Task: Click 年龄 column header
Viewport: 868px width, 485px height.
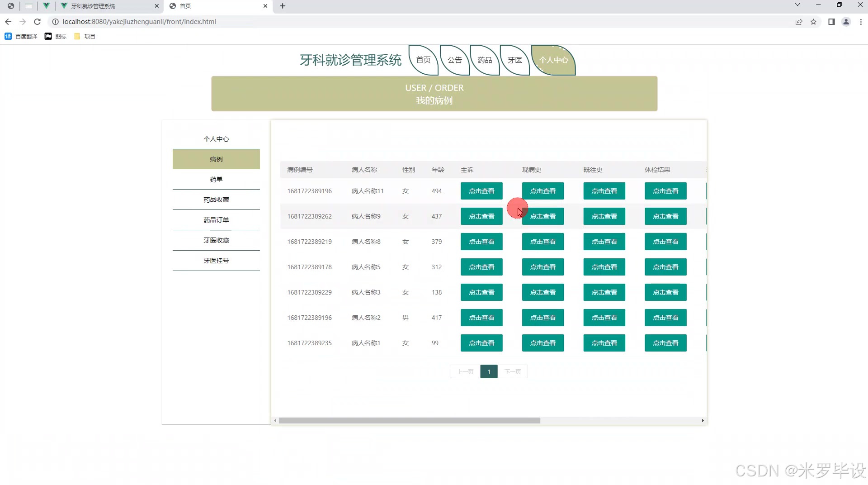Action: pyautogui.click(x=438, y=170)
